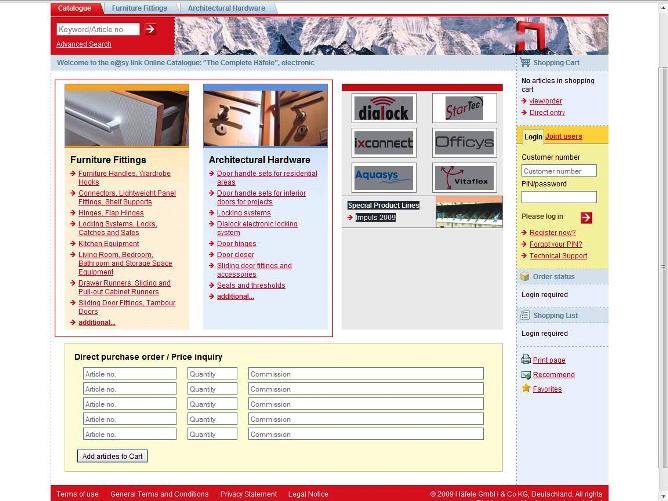Open the Impuls 2009 link
The height and width of the screenshot is (501, 668).
375,217
